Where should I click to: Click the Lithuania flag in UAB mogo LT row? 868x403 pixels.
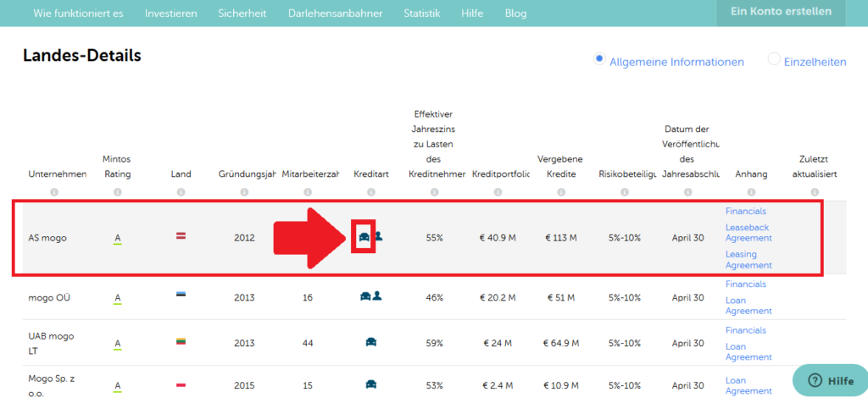181,342
